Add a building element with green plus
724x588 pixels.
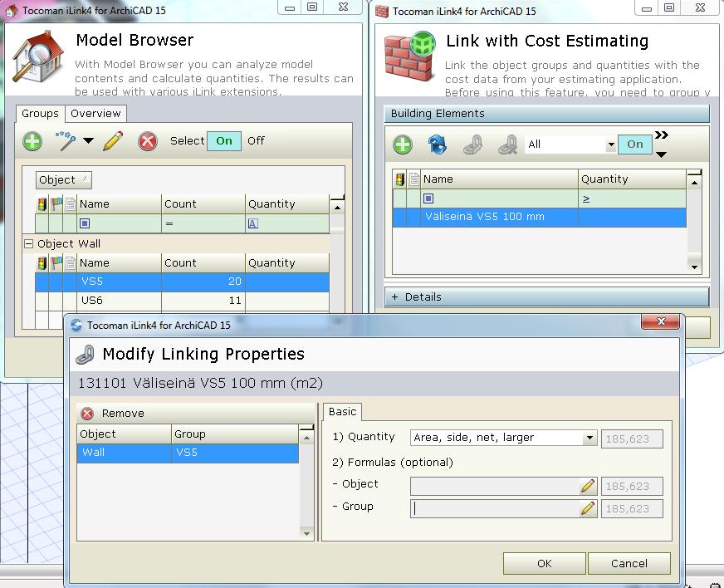click(403, 145)
